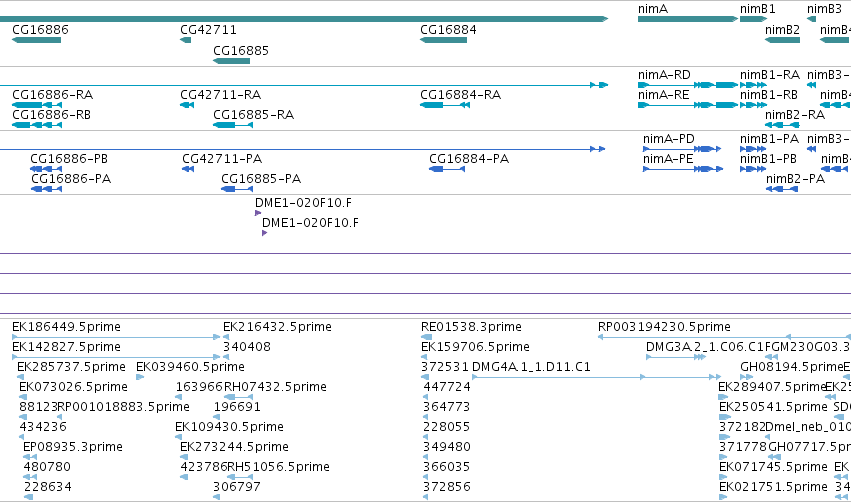Click the nimB1-RB transcript label
This screenshot has height=502, width=851.
769,95
